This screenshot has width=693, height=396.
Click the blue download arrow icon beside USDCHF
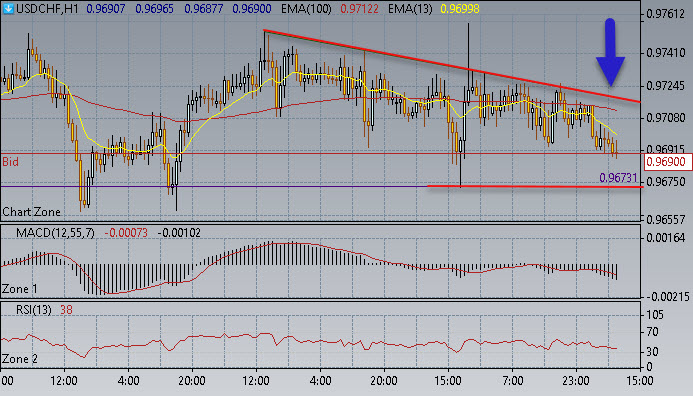click(x=8, y=8)
